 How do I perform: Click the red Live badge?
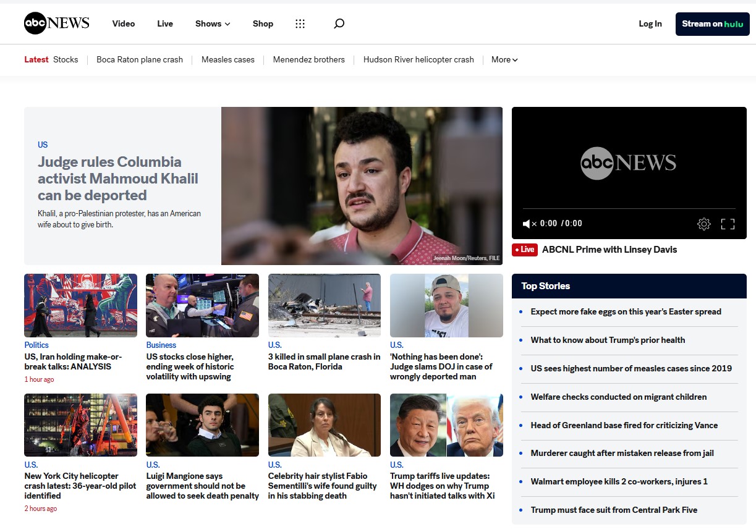pos(525,250)
